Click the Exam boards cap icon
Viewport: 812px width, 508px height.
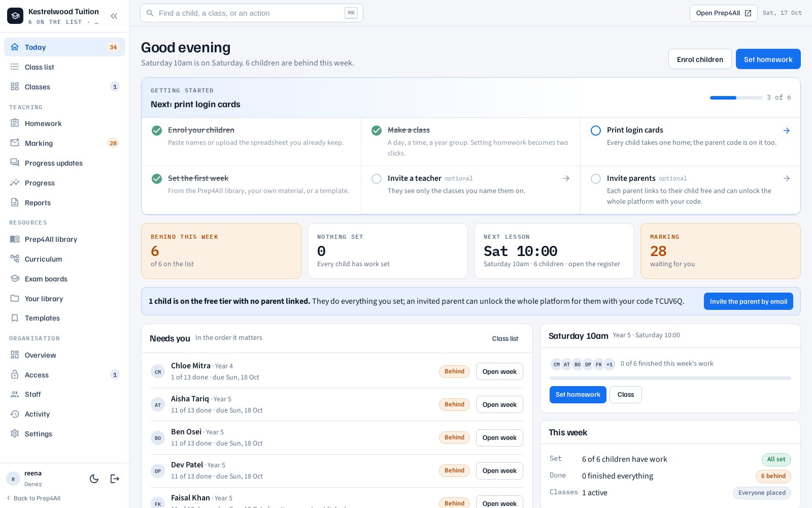point(15,278)
